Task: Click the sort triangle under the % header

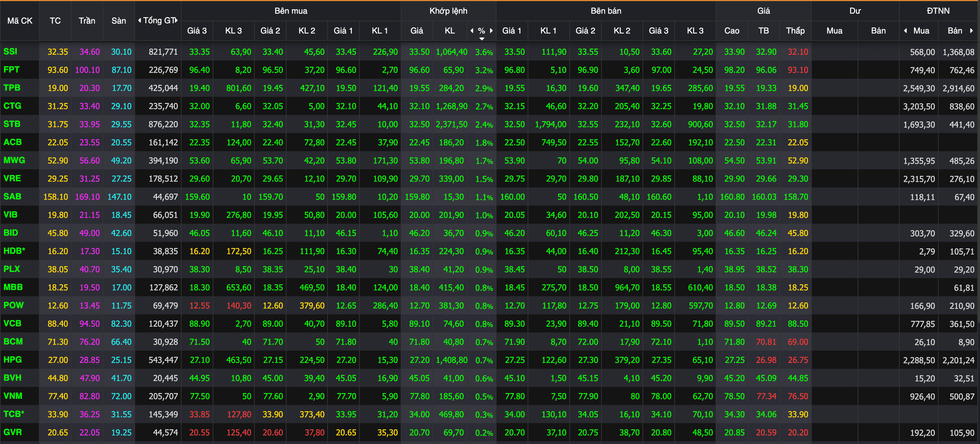Action: pyautogui.click(x=482, y=39)
